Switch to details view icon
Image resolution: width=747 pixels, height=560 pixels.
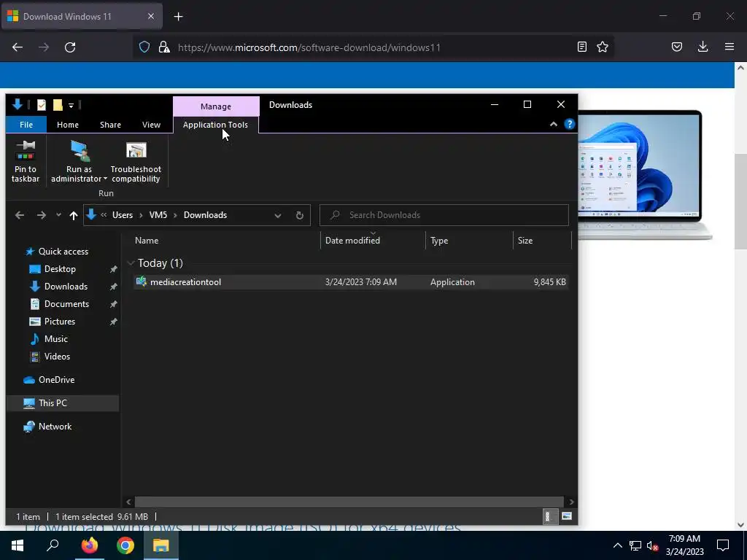(549, 517)
